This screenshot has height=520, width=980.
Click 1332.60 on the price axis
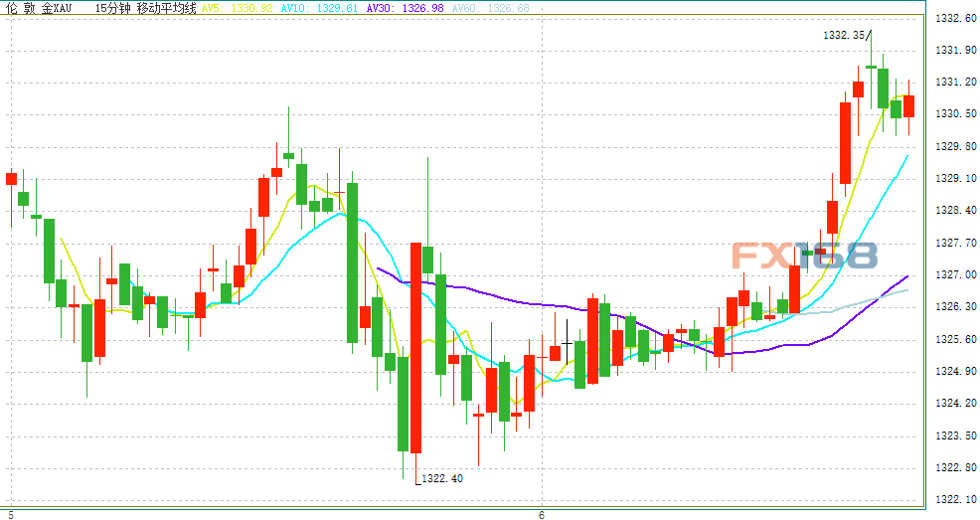(952, 18)
